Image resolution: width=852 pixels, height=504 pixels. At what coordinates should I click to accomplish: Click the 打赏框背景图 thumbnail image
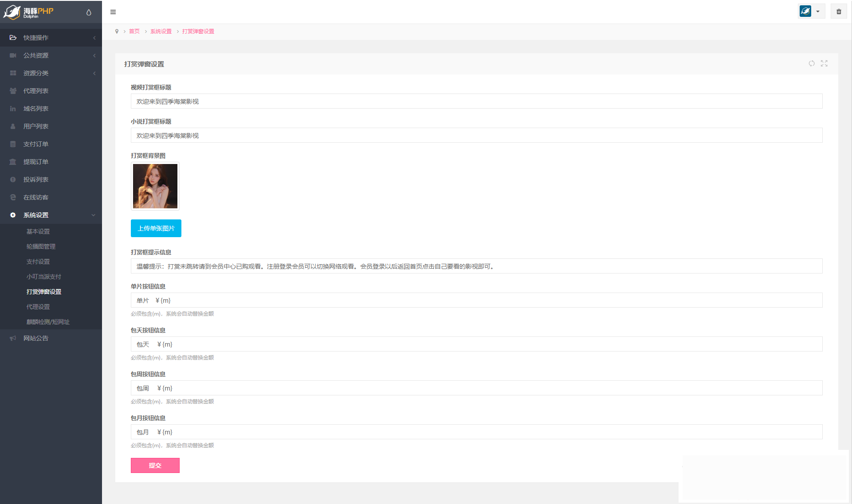coord(155,186)
